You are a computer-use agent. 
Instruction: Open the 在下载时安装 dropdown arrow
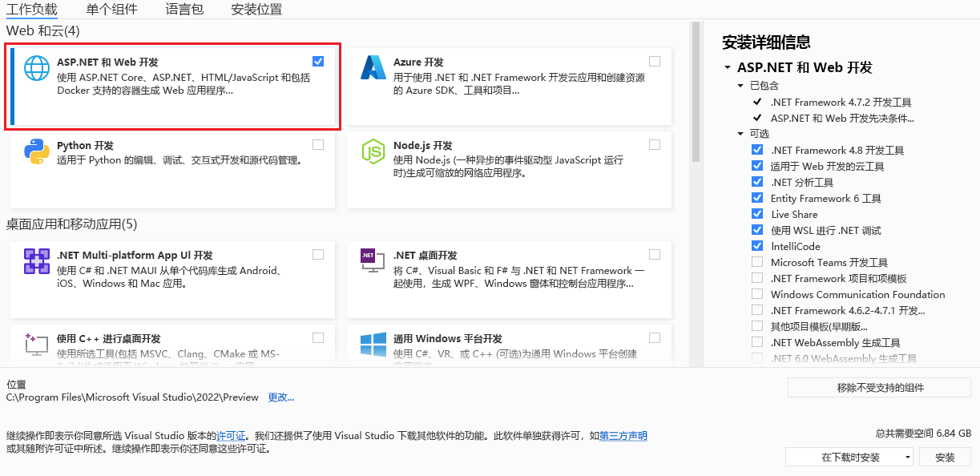(907, 457)
